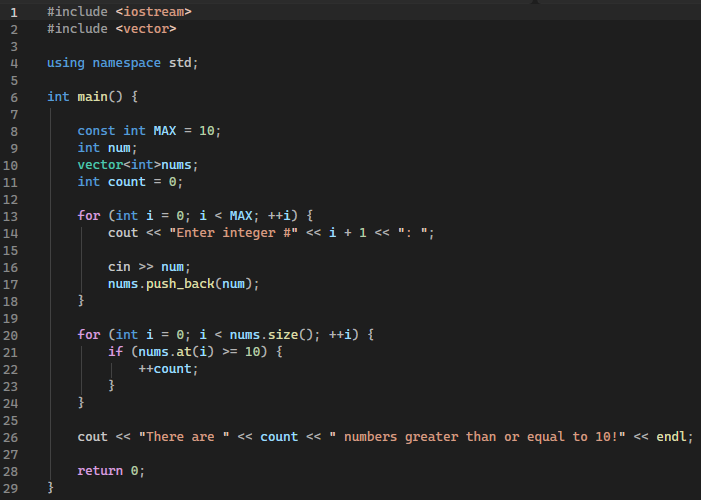Click 'std' on line 4
The height and width of the screenshot is (500, 701).
coord(180,63)
